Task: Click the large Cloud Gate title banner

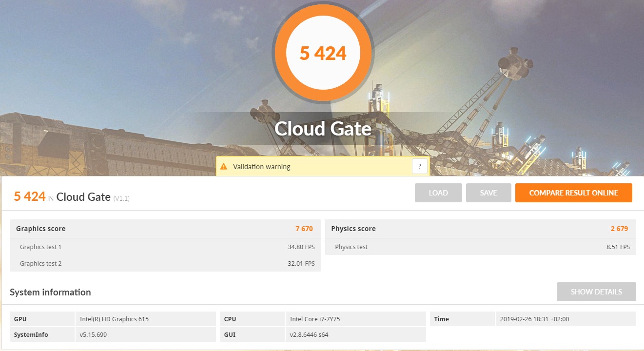Action: pos(323,129)
